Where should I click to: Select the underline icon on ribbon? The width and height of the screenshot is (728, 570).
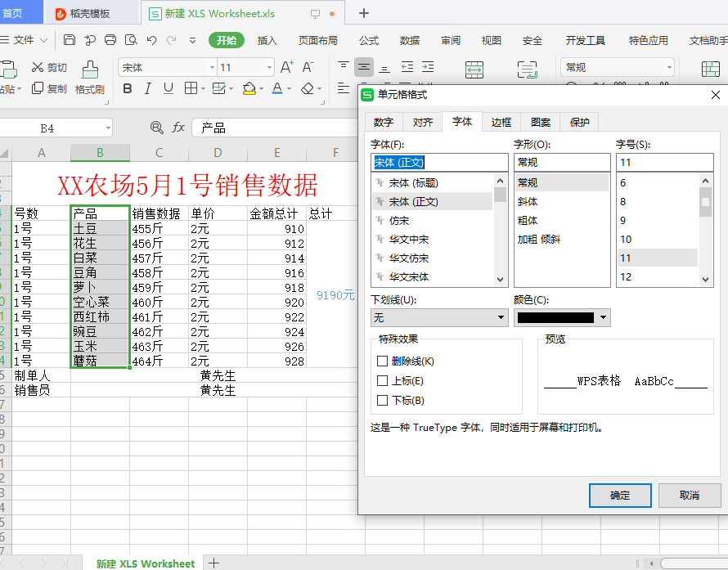pos(168,88)
